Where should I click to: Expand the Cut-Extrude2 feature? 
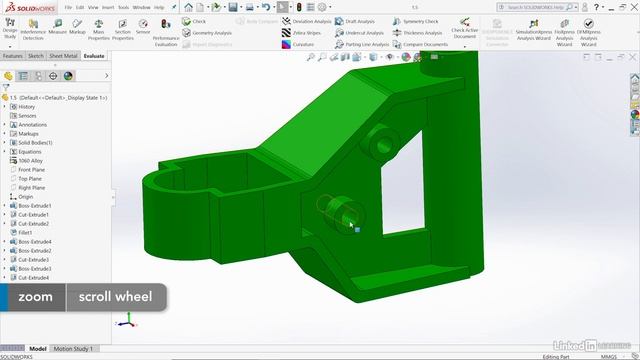pos(4,223)
